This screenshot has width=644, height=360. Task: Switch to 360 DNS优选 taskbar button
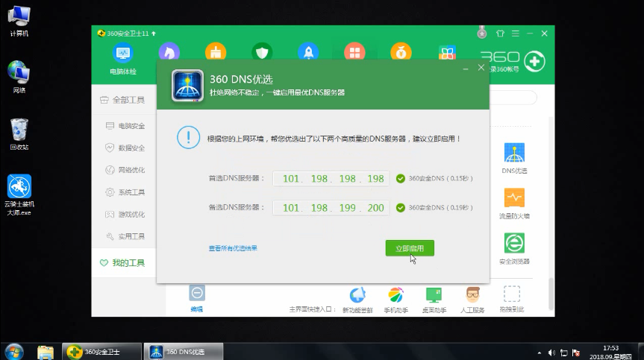click(184, 352)
